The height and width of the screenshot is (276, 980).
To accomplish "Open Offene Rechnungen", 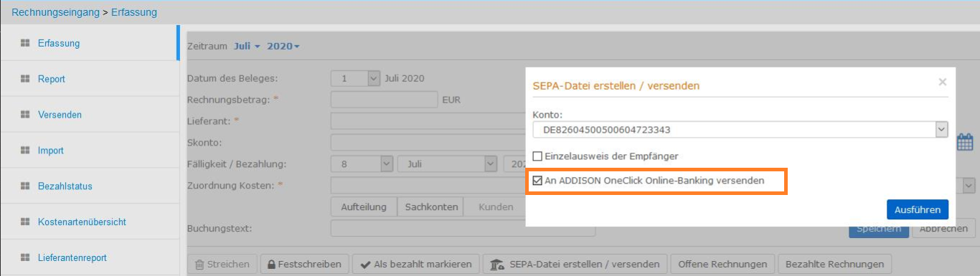I will 723,264.
